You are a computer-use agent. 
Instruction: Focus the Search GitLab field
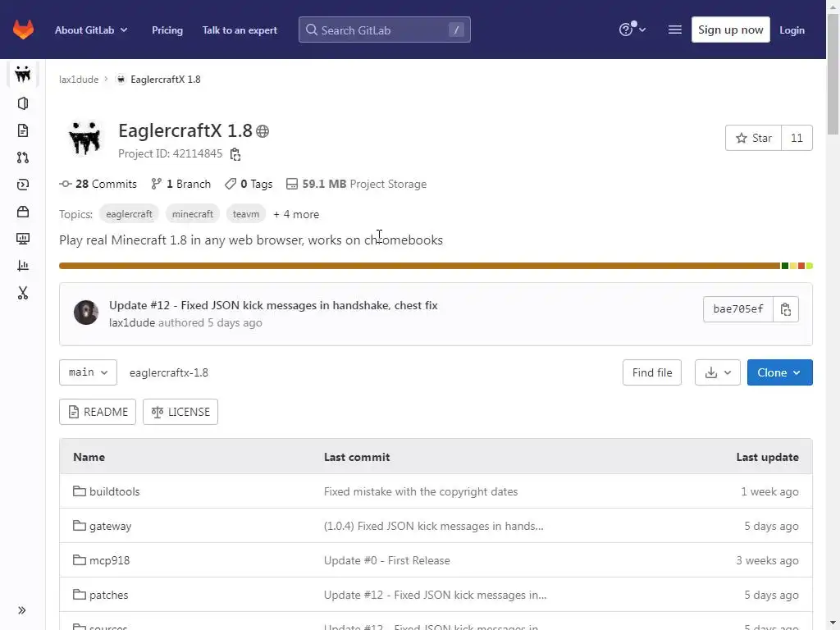[x=384, y=30]
